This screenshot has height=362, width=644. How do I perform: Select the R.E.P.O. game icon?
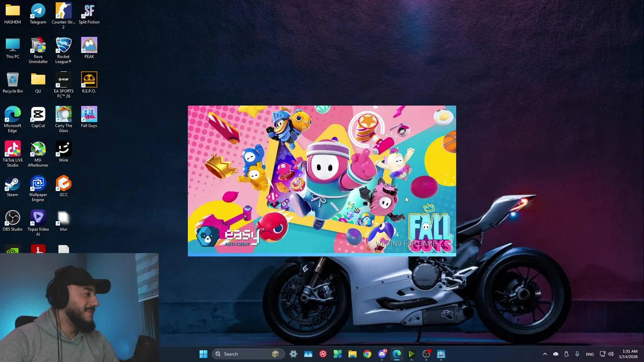click(x=89, y=83)
